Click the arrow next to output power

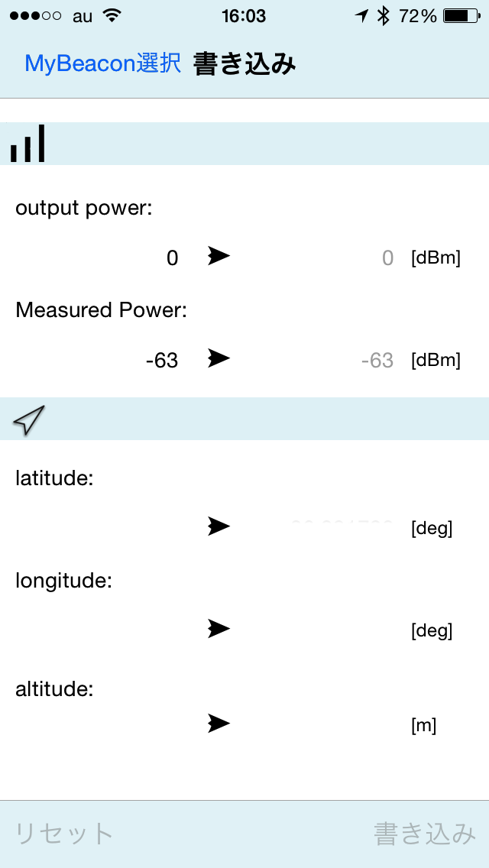[x=219, y=256]
